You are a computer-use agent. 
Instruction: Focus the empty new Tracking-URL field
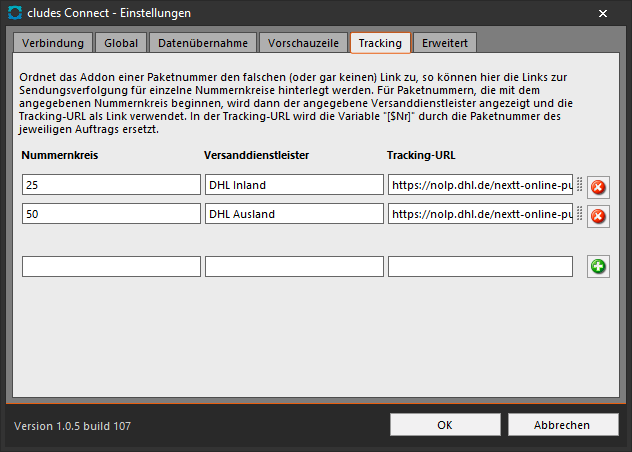(480, 267)
